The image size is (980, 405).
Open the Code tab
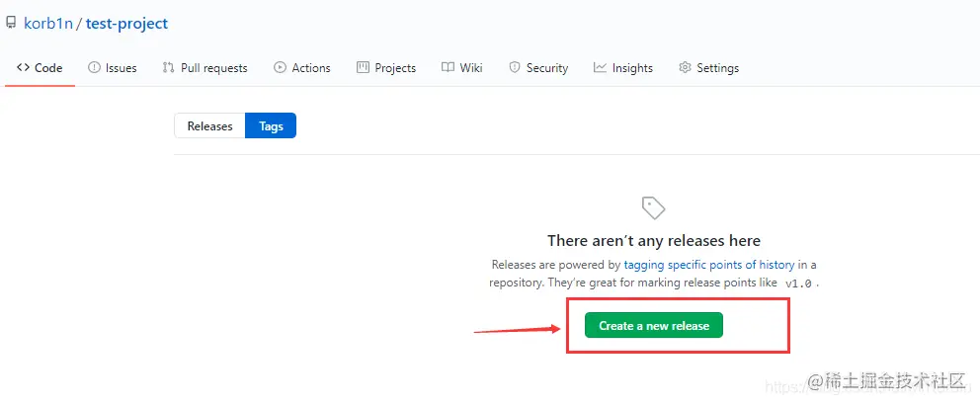pos(40,68)
